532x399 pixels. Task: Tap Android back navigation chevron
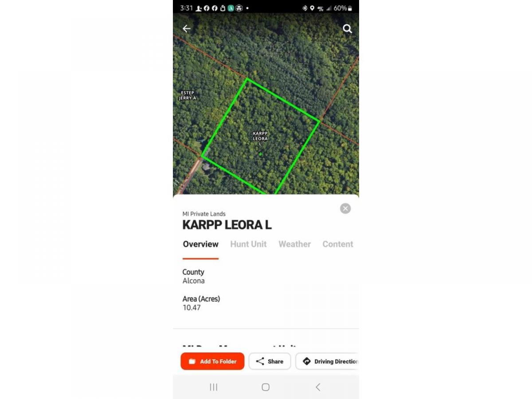(x=318, y=387)
